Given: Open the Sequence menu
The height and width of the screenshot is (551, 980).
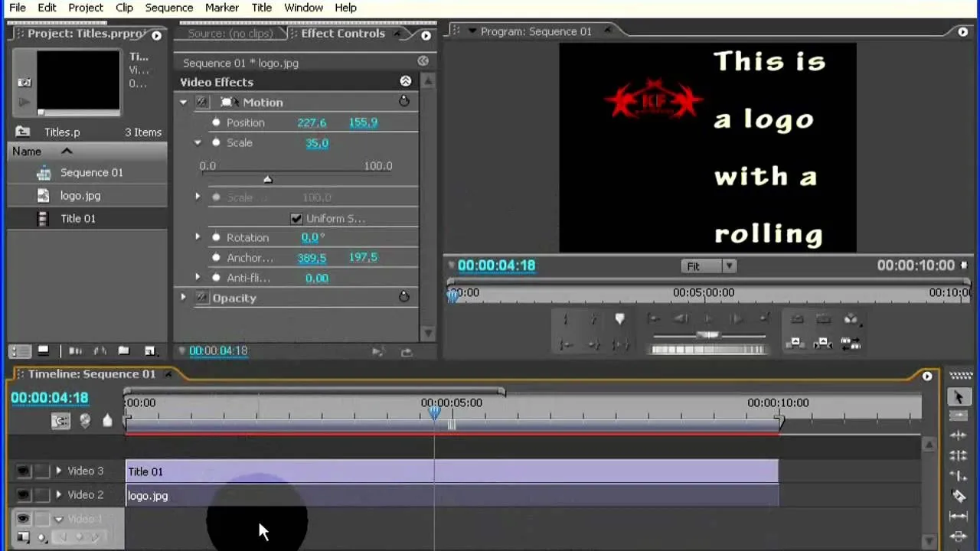Looking at the screenshot, I should (x=168, y=8).
